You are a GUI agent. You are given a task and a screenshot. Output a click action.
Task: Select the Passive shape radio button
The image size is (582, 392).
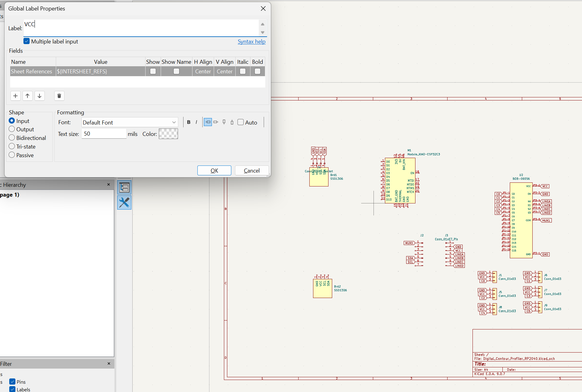point(12,155)
